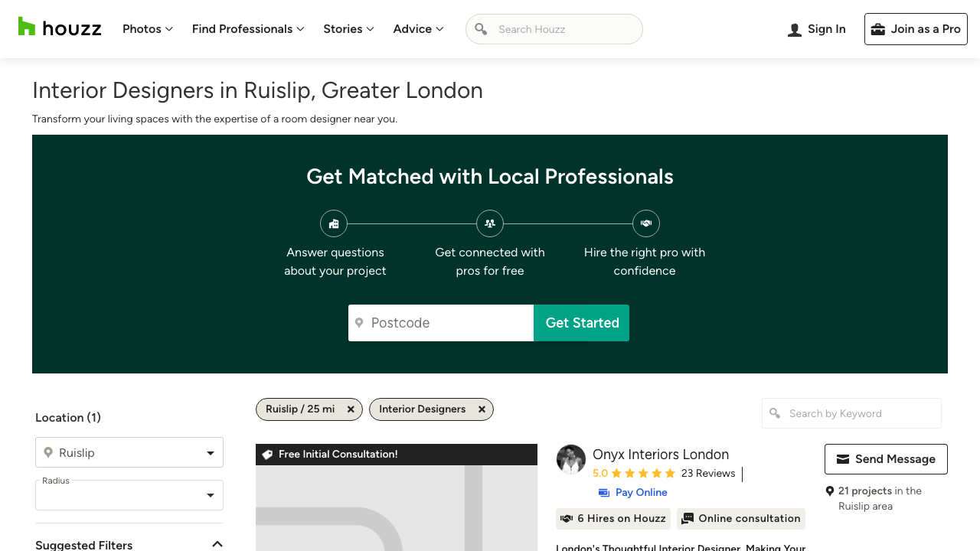This screenshot has height=551, width=980.
Task: Open the Ruislip location dropdown
Action: [x=210, y=453]
